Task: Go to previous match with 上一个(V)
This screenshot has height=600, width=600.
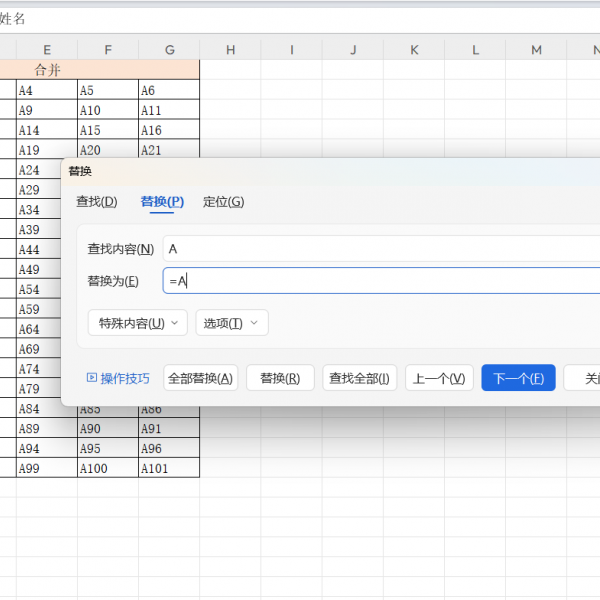Action: coord(439,378)
